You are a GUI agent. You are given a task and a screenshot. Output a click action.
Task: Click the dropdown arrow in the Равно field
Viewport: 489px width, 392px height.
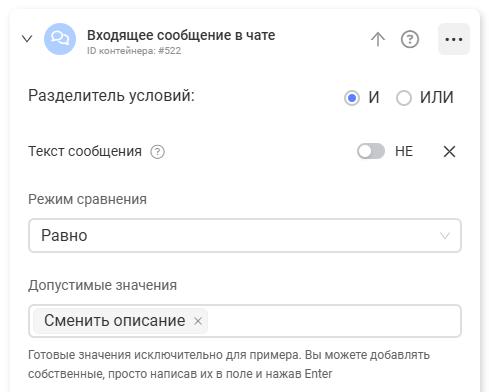(445, 236)
